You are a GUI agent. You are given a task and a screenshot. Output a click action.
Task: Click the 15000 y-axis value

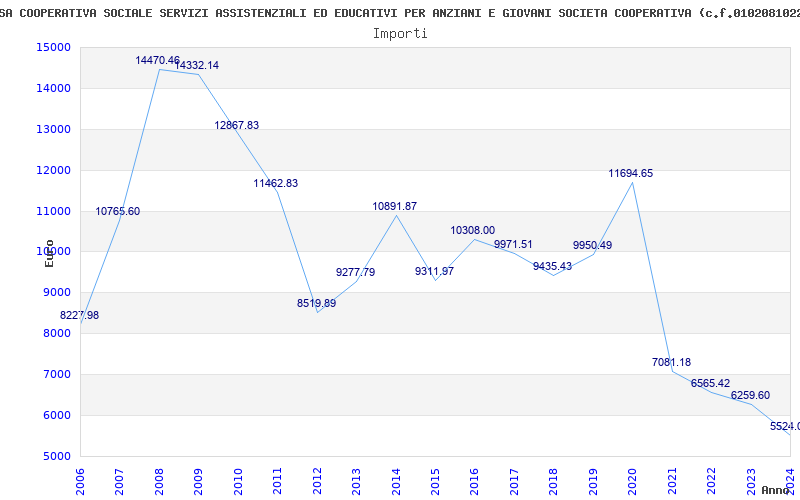point(53,47)
